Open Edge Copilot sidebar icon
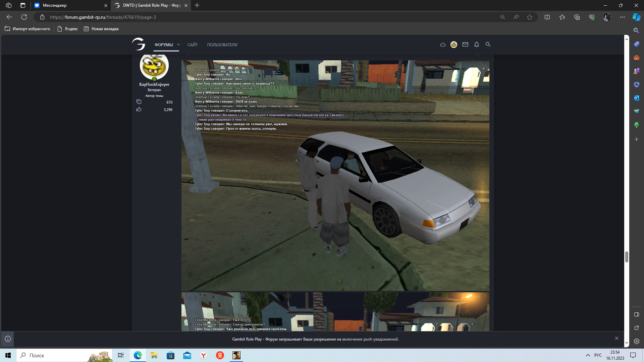 [x=636, y=17]
